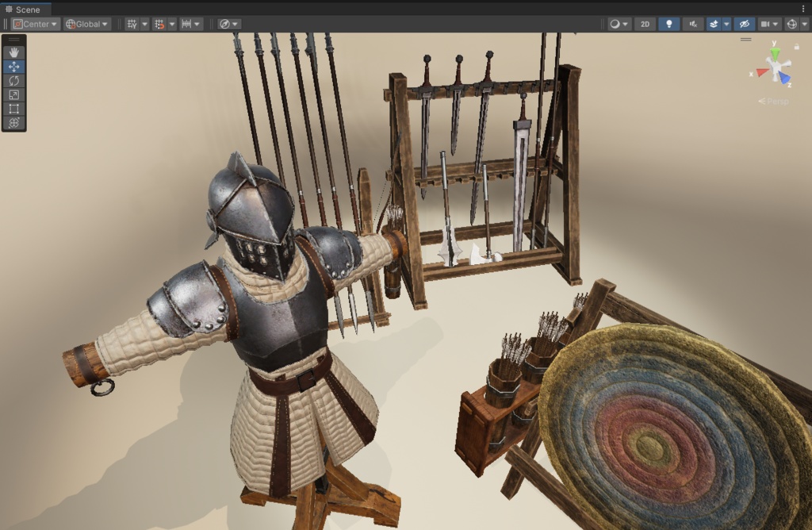Open scene camera settings dropdown

click(769, 24)
